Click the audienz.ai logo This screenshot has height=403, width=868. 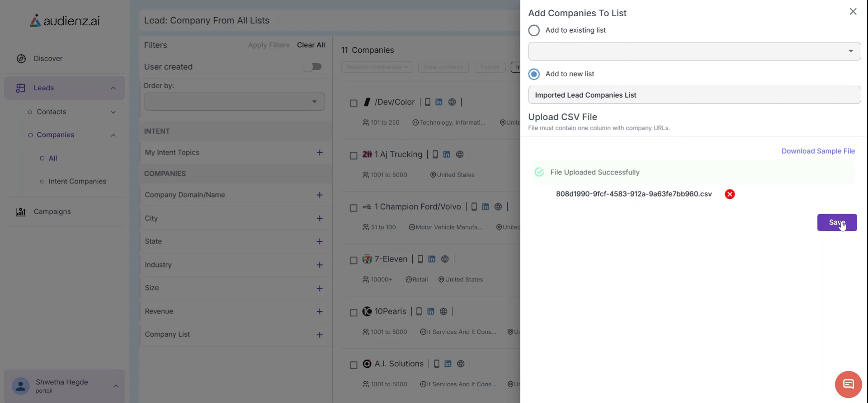65,21
